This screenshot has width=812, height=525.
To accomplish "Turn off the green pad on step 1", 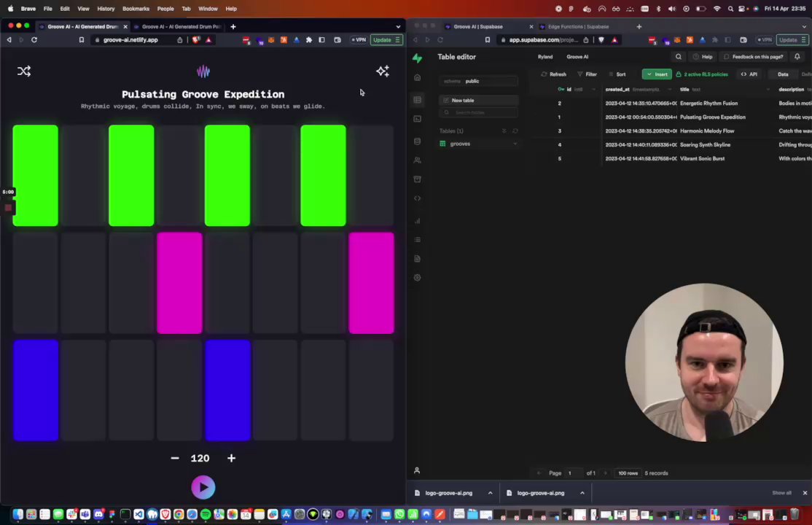I will click(35, 175).
